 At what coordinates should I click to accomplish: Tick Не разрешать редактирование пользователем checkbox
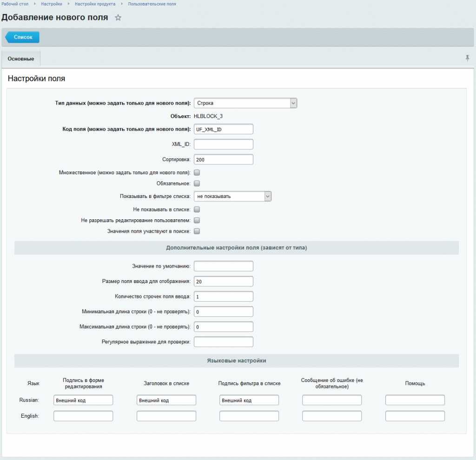click(197, 220)
